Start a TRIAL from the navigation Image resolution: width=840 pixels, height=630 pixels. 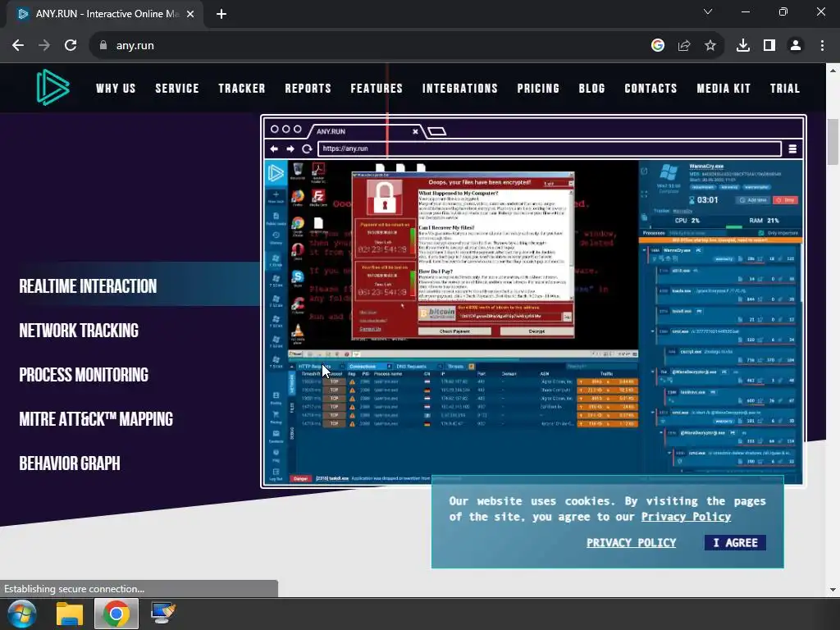point(785,89)
